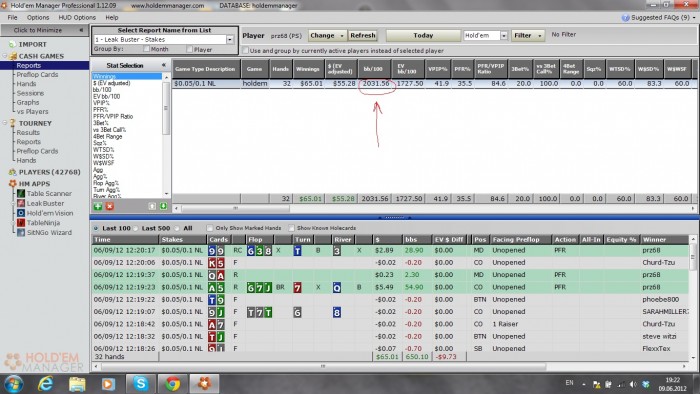The height and width of the screenshot is (394, 700).
Task: Open Graphs under Cash Games
Action: pyautogui.click(x=28, y=102)
